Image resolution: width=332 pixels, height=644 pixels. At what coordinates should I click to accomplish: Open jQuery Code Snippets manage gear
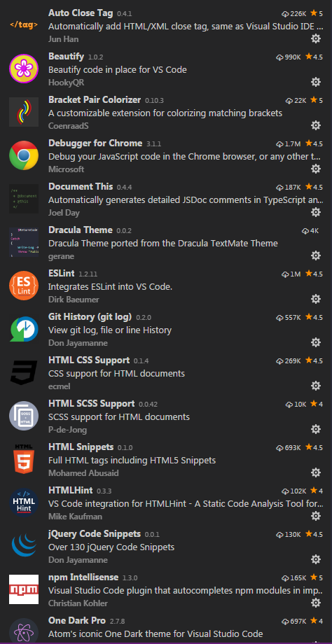pyautogui.click(x=316, y=559)
